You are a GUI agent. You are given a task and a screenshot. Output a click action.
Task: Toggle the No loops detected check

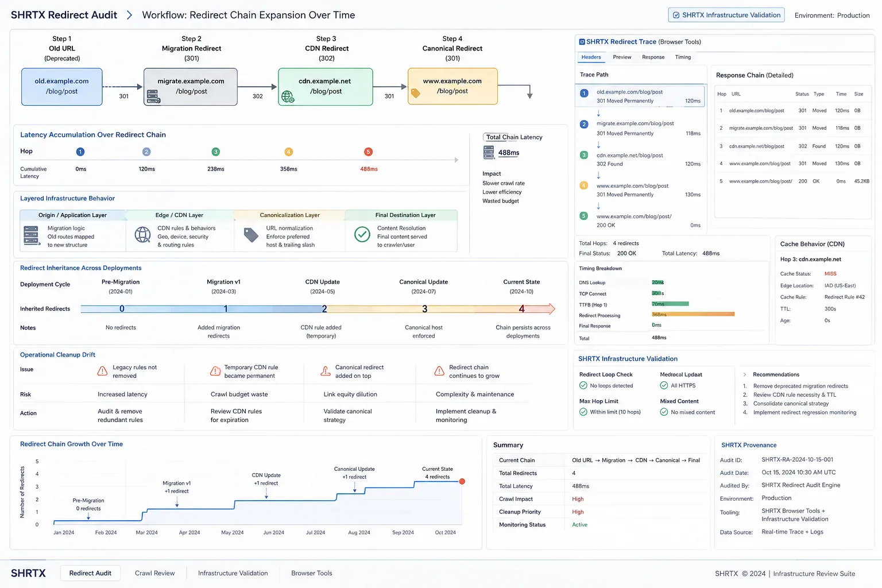pos(583,385)
